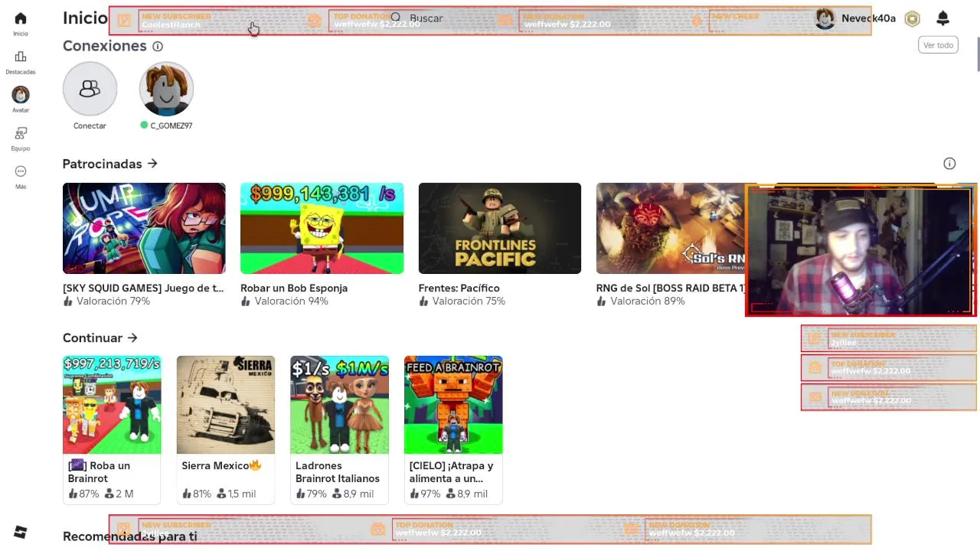Click the Ver todo button

click(938, 45)
